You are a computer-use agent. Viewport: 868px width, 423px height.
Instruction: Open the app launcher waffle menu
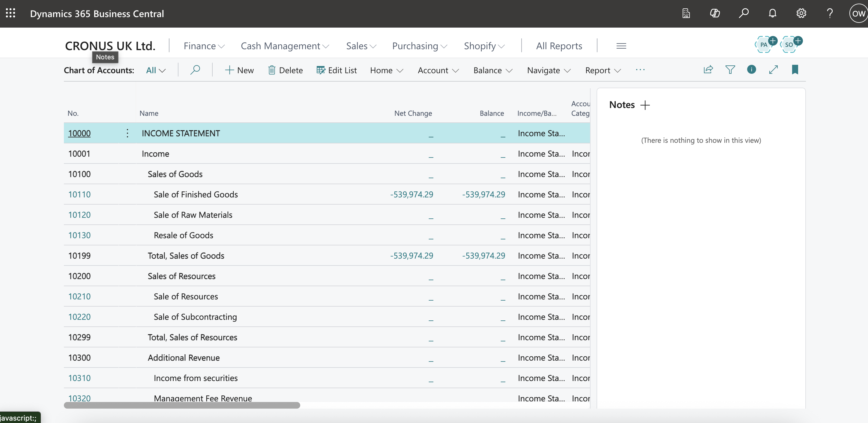[10, 13]
